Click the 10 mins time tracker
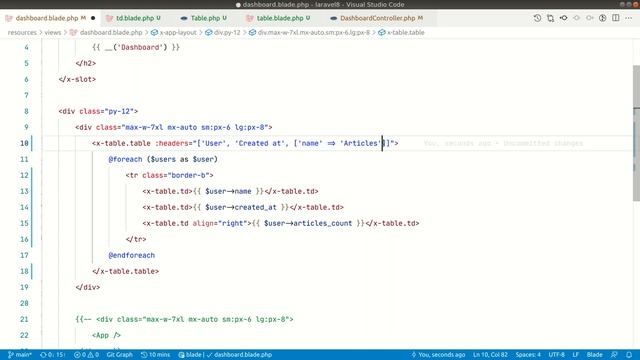The image size is (640, 360). tap(156, 354)
